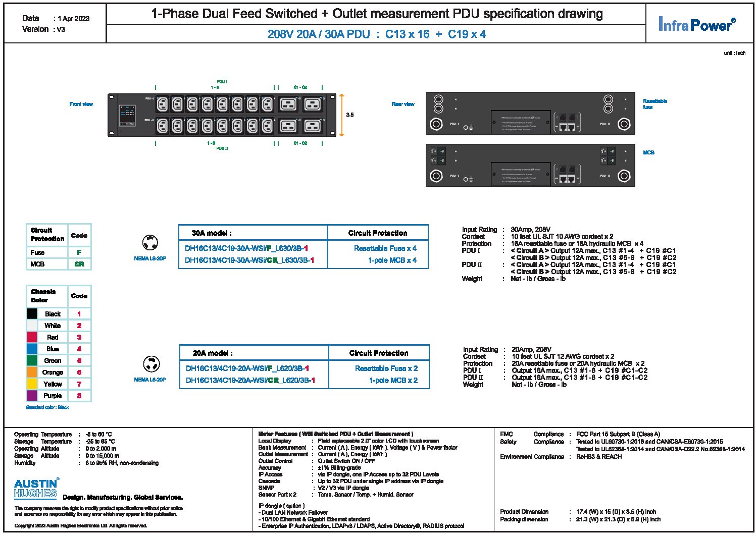Click the 'Resettable fuse' rear view label
Viewport: 756px width, 534px height.
(655, 104)
